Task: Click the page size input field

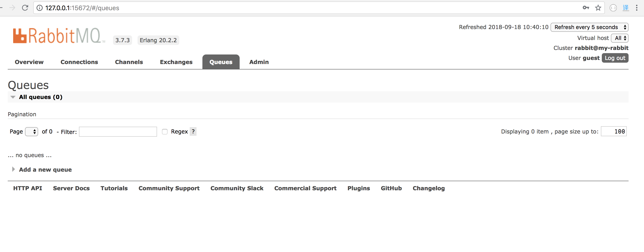Action: tap(614, 131)
